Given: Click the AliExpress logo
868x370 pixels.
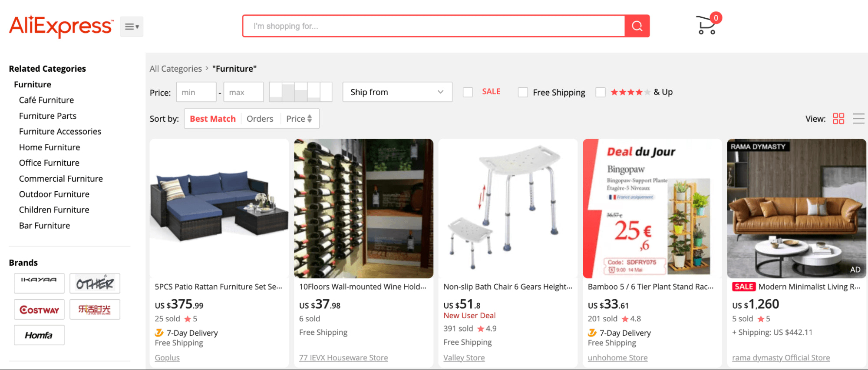Looking at the screenshot, I should click(x=61, y=26).
